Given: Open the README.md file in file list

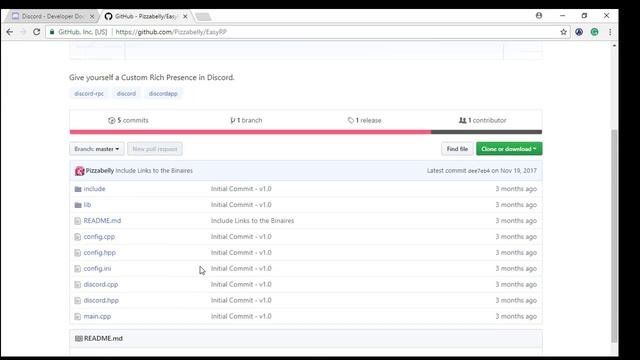Looking at the screenshot, I should (x=102, y=221).
